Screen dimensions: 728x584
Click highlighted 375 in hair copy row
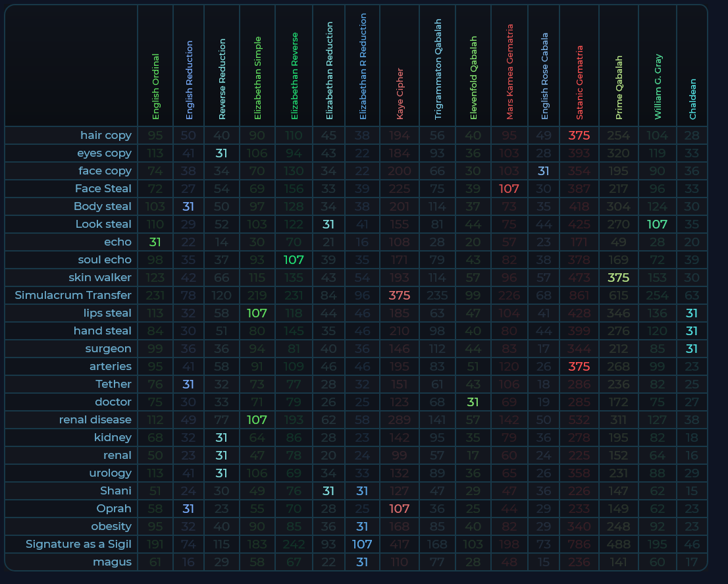click(579, 136)
